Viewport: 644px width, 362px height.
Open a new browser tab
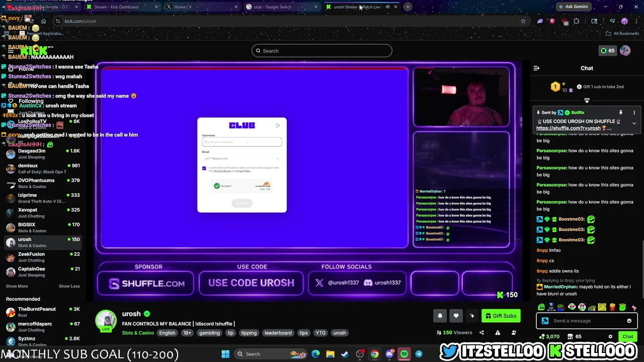(408, 7)
